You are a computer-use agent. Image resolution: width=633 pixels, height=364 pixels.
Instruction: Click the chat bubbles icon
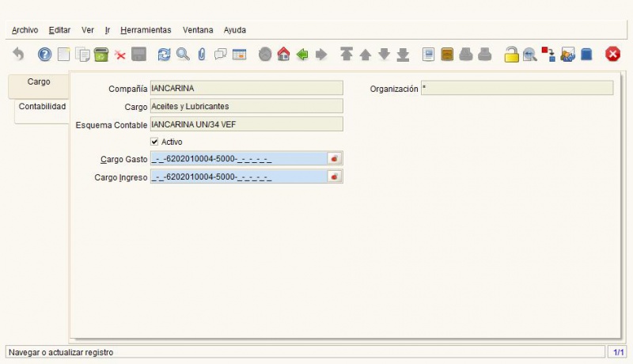coord(221,55)
